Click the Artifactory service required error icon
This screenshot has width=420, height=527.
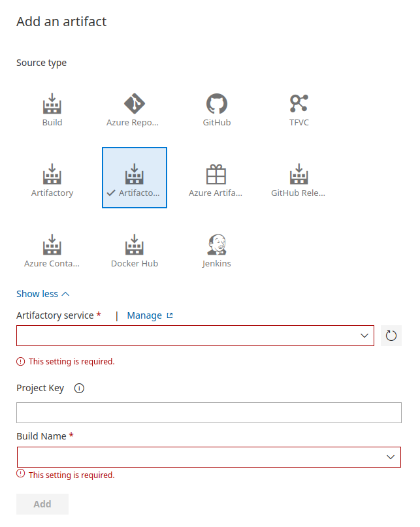pos(21,361)
